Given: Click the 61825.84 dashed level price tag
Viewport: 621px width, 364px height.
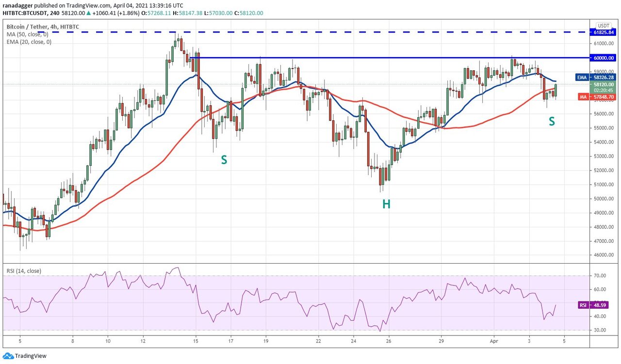Looking at the screenshot, I should (604, 32).
